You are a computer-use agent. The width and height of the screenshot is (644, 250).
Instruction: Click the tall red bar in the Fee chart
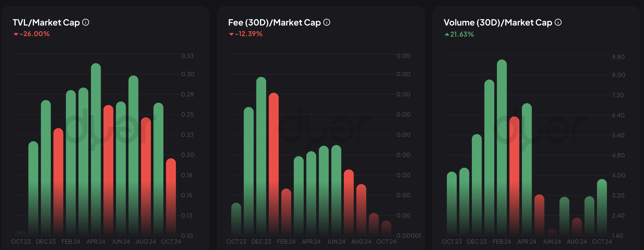click(273, 163)
